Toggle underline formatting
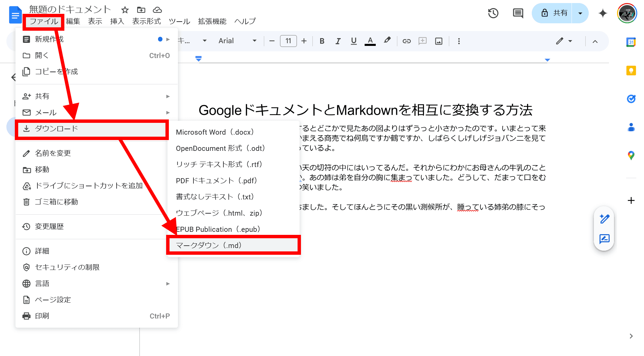The image size is (644, 356). [x=354, y=41]
